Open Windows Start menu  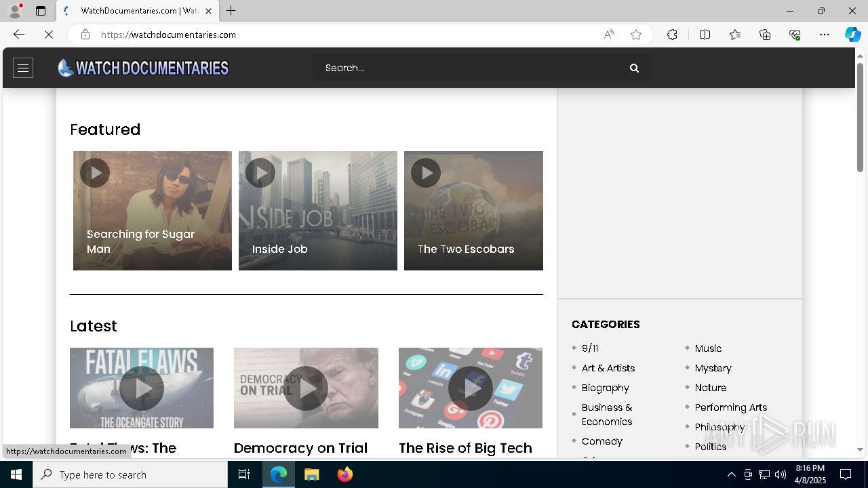coord(16,474)
